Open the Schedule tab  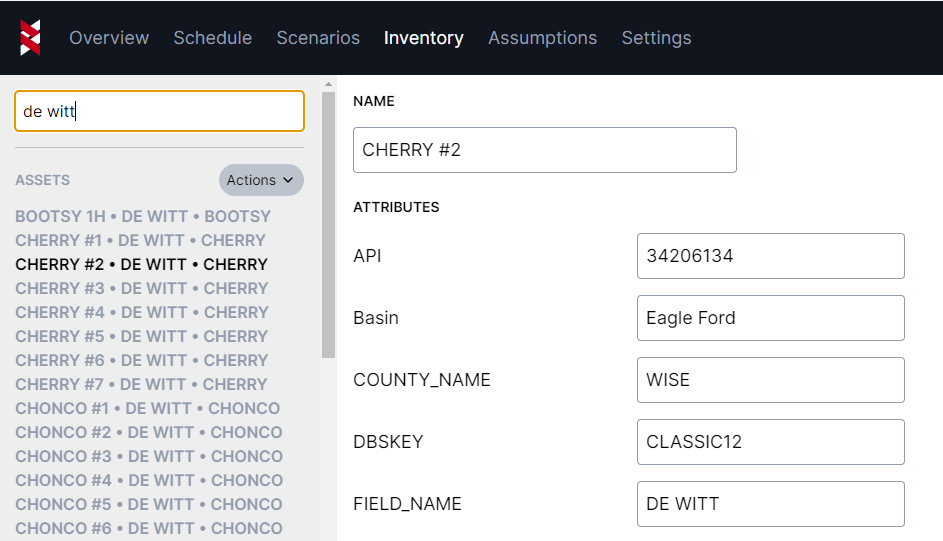pyautogui.click(x=212, y=38)
